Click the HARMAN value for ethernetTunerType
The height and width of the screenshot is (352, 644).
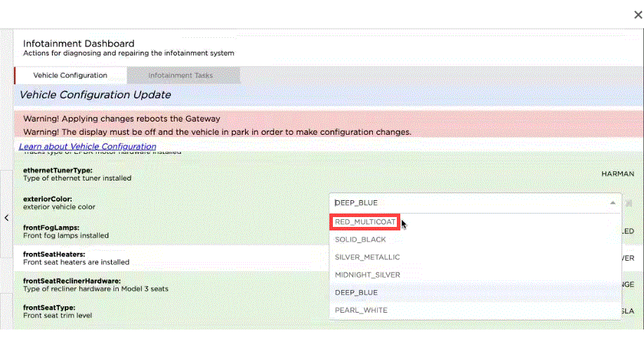pyautogui.click(x=617, y=174)
